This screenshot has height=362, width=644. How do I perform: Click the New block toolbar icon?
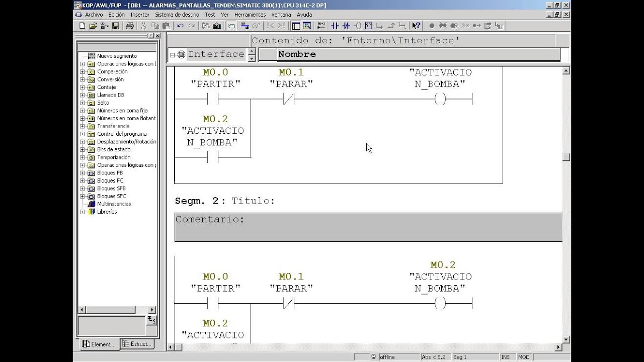[82, 26]
